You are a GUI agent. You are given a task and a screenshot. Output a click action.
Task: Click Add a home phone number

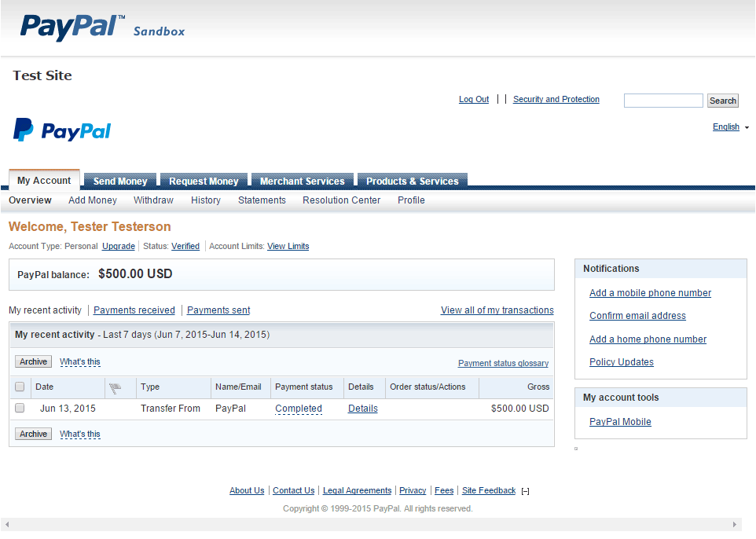click(648, 339)
